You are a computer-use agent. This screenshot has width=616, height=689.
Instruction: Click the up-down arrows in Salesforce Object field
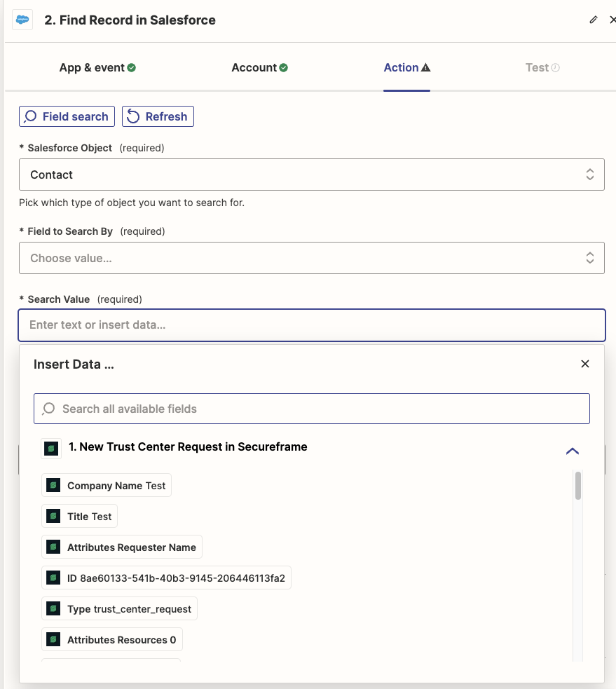click(589, 175)
